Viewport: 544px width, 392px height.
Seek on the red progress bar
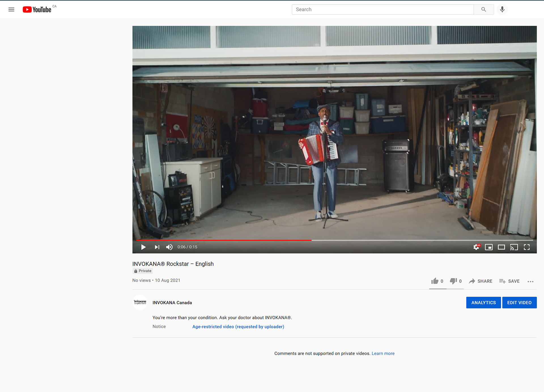point(334,240)
